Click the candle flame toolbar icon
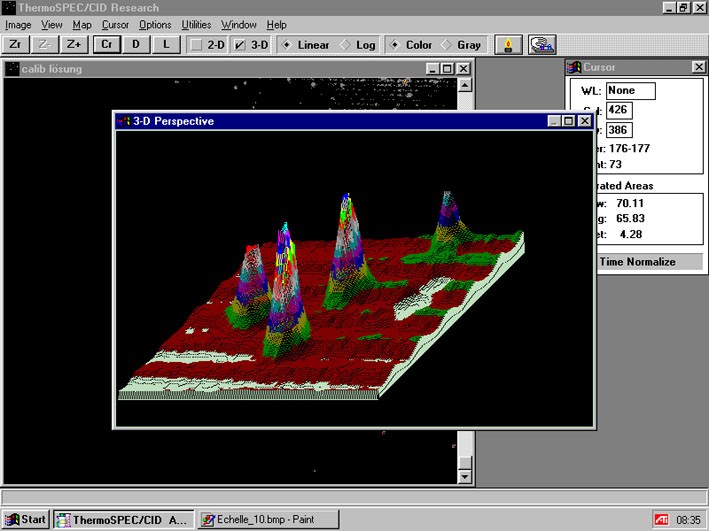 point(508,45)
